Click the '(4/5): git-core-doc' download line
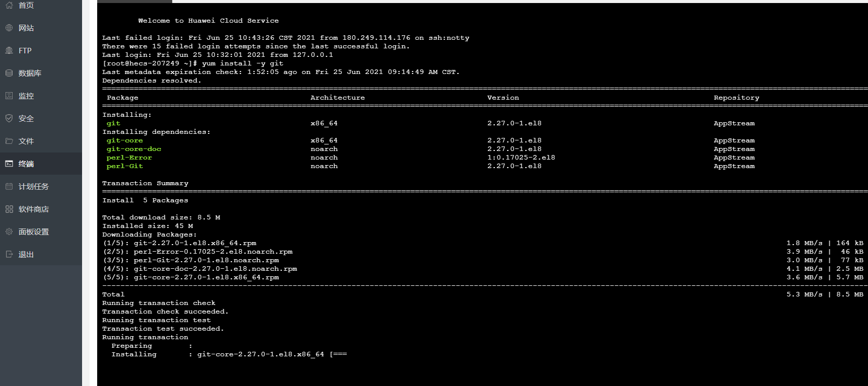 tap(199, 269)
